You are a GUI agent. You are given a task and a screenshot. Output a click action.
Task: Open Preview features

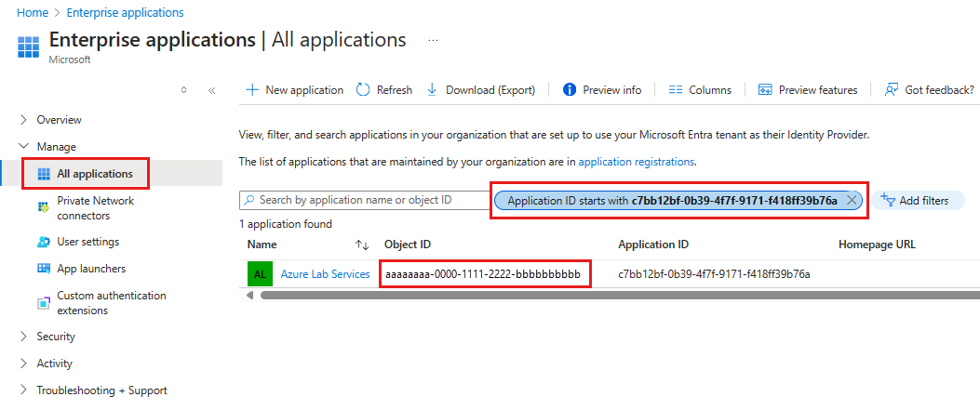click(808, 90)
